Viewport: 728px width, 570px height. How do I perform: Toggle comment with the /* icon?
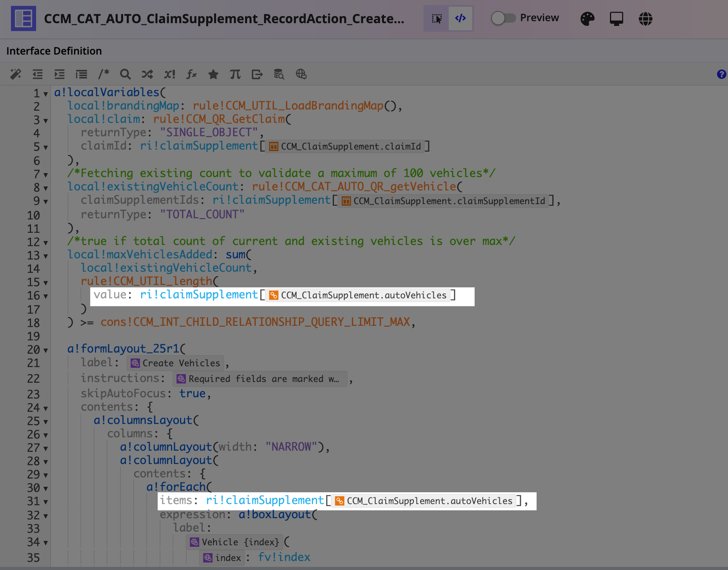coord(104,74)
